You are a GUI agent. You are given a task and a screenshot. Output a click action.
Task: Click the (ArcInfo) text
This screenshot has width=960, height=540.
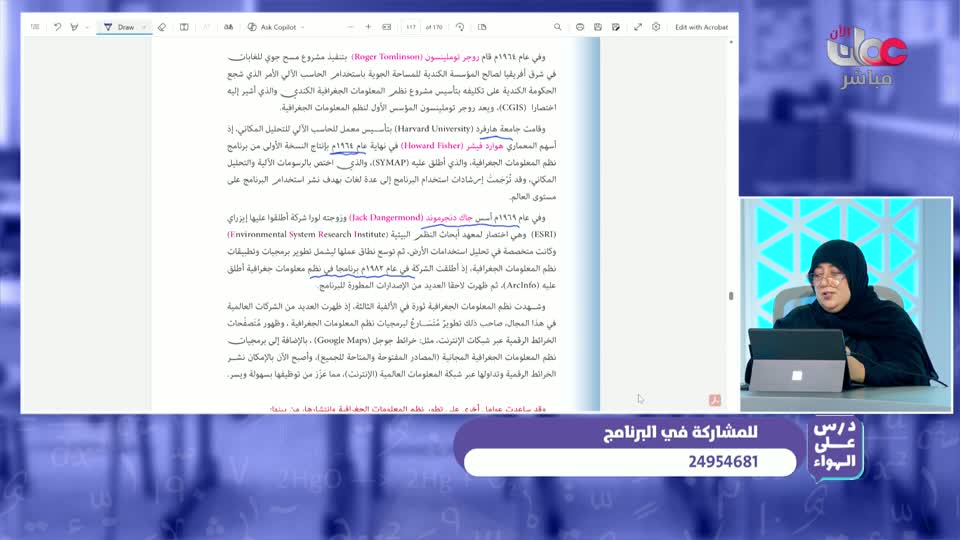pos(520,285)
